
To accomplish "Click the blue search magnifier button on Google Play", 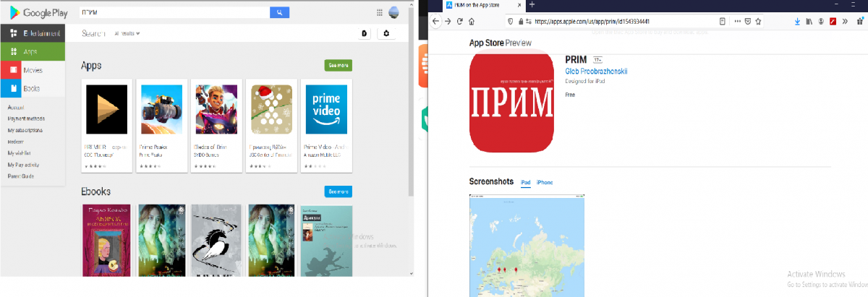I will (279, 12).
